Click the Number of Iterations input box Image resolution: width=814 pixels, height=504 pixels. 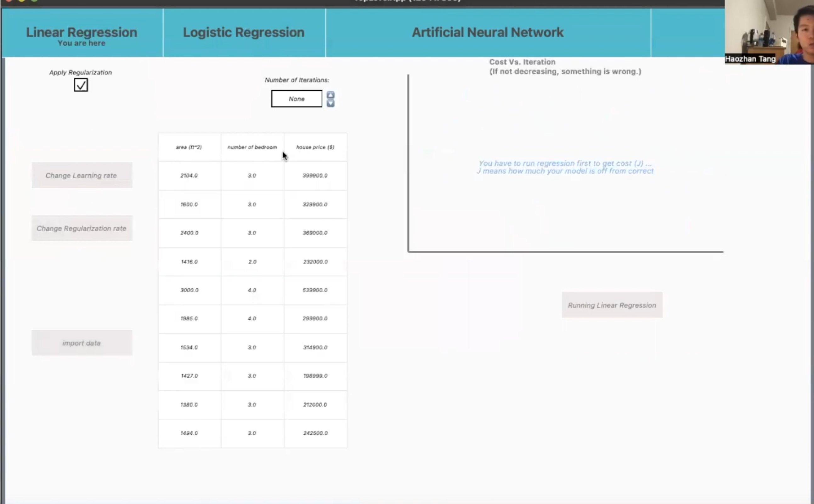(x=297, y=99)
